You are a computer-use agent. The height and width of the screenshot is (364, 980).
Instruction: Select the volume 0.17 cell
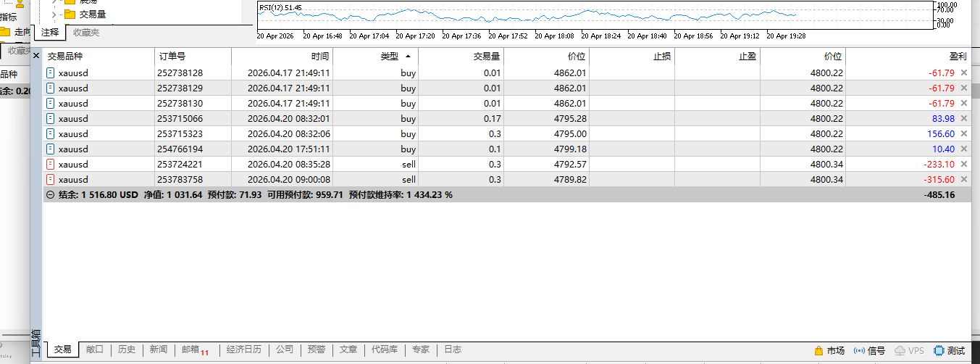[x=461, y=118]
